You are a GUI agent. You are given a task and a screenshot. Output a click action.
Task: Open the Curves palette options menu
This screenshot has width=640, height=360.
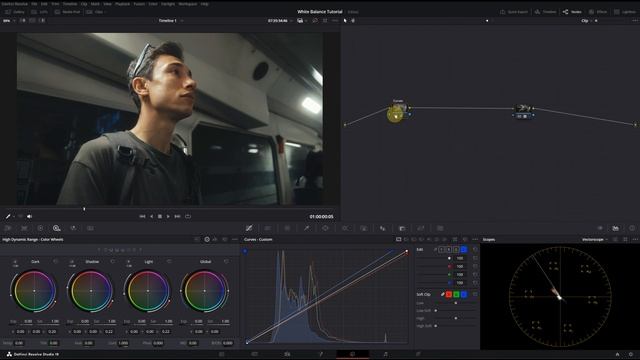[x=475, y=240]
